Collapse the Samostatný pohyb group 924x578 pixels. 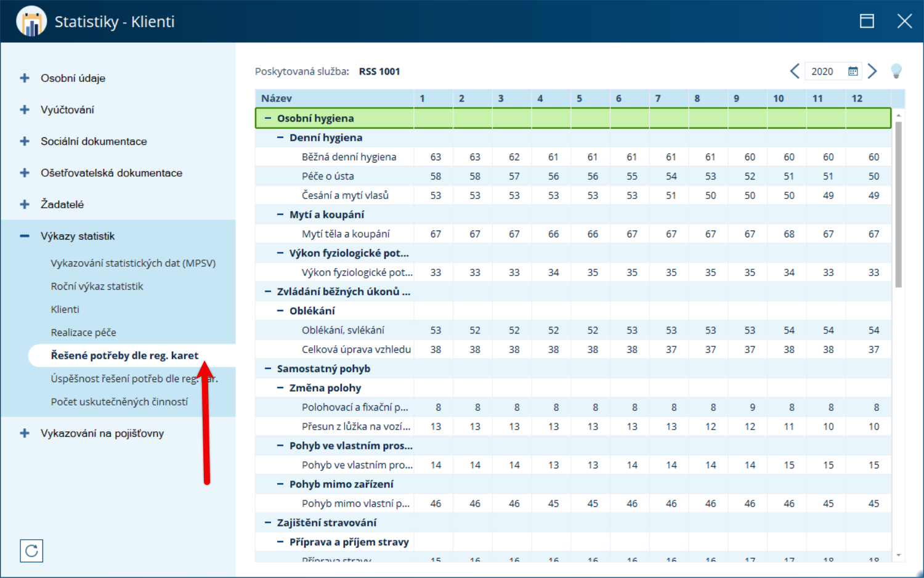click(268, 368)
